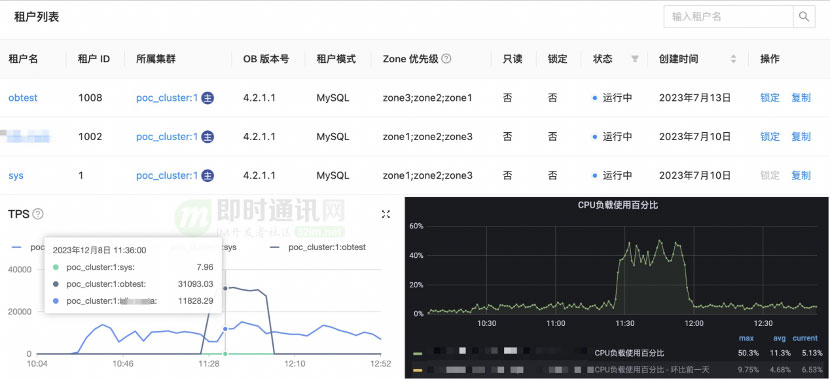
Task: Sort CPU legend by max column
Action: [745, 338]
